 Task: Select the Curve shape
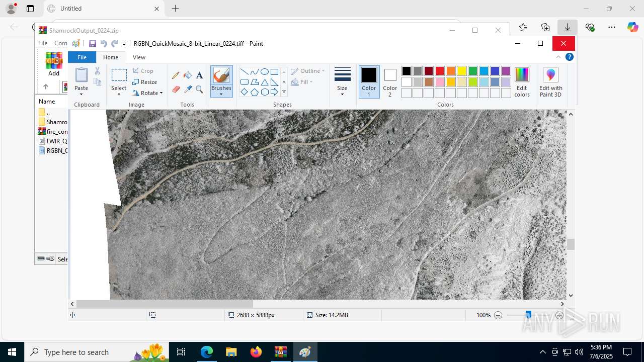(254, 72)
